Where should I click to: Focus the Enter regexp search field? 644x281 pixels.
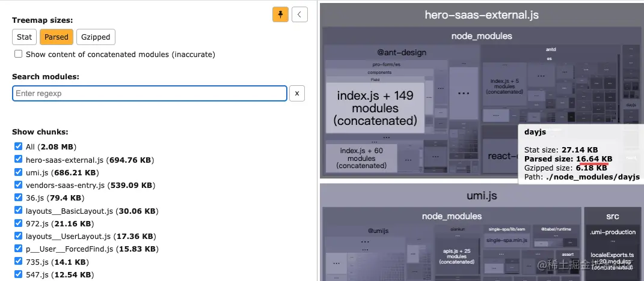click(x=150, y=94)
